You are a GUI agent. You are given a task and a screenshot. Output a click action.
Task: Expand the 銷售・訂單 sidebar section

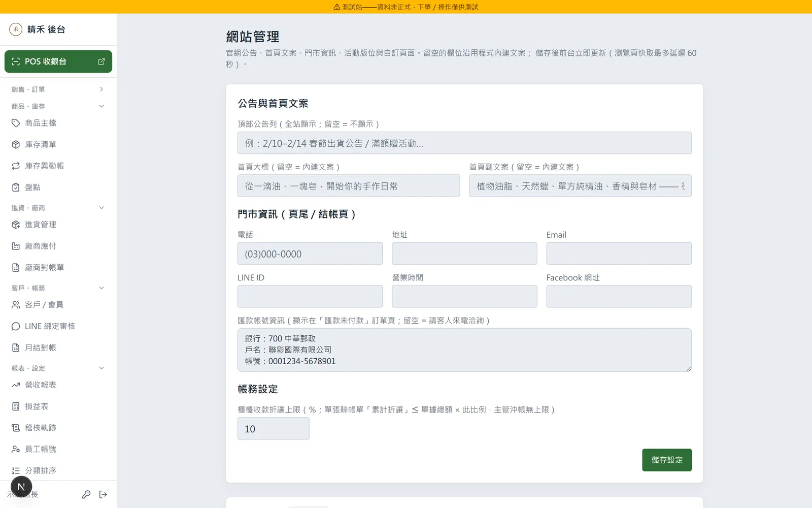58,89
